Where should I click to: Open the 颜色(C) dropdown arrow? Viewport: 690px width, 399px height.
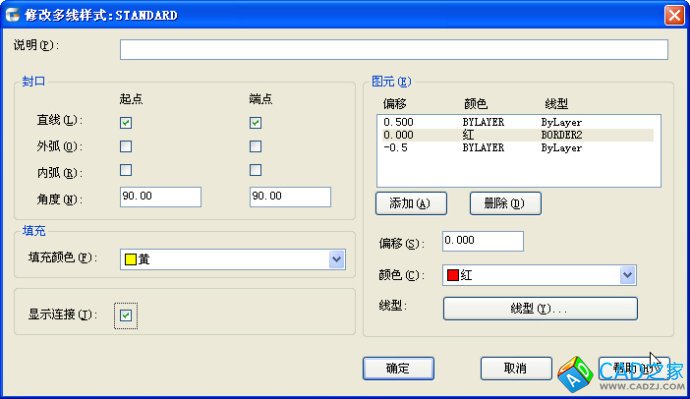(628, 275)
